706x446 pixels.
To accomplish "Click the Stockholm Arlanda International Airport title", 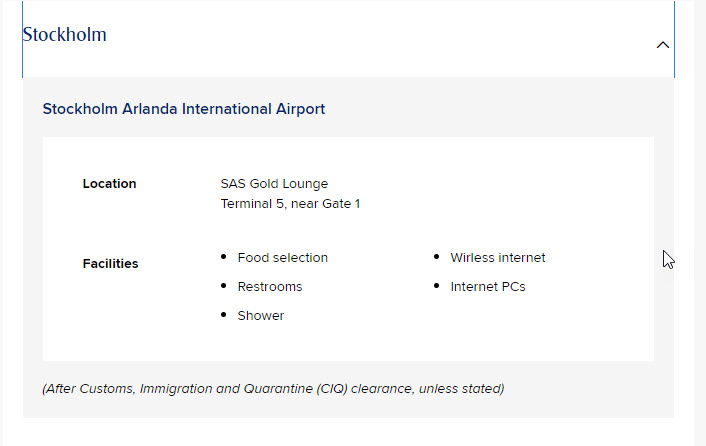I will [x=183, y=109].
